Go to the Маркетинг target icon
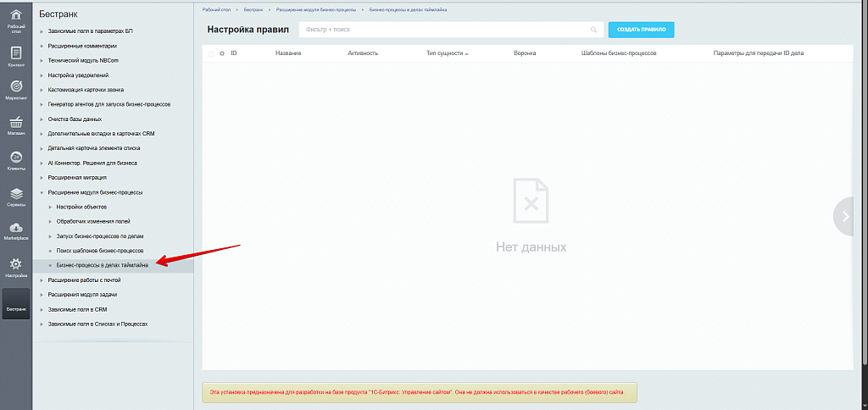 coord(16,89)
